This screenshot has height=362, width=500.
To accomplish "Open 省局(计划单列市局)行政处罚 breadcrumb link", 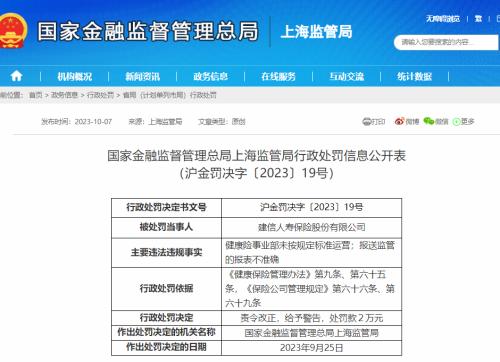I will 170,95.
